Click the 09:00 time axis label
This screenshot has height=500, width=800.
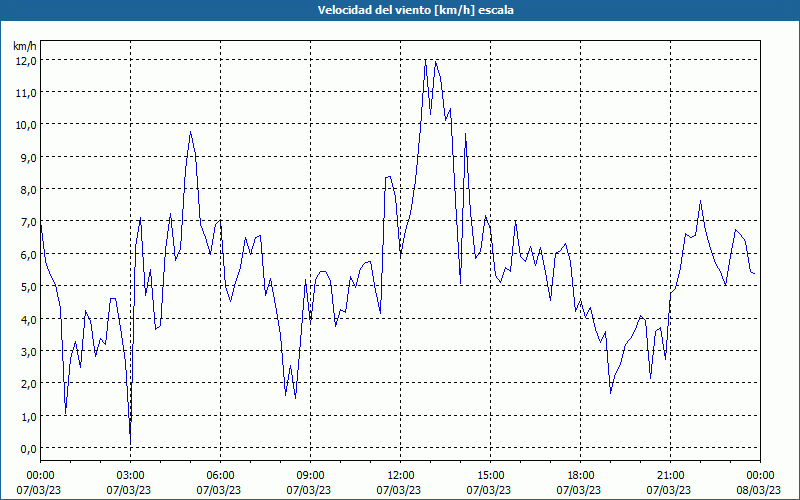(x=310, y=476)
